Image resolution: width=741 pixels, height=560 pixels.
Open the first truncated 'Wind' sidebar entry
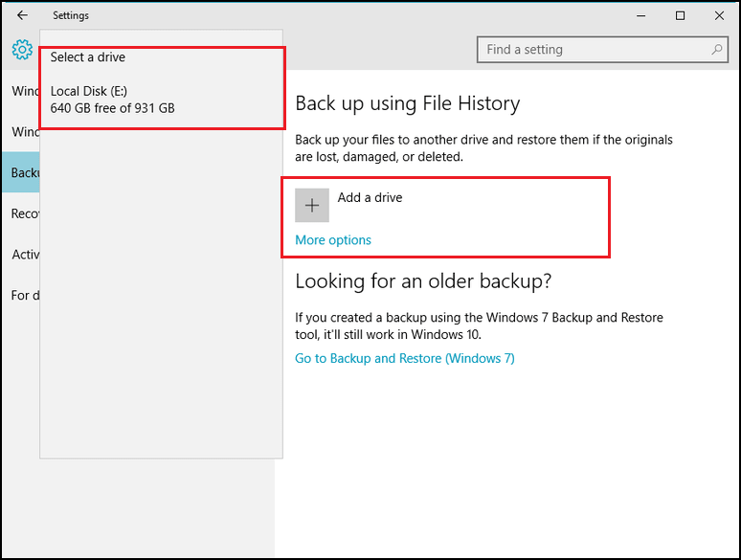pos(23,91)
